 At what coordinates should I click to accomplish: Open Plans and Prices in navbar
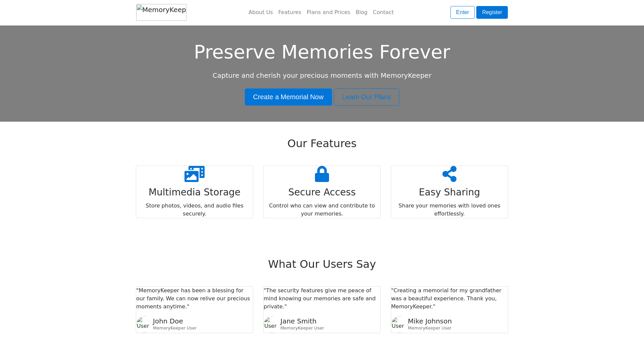[x=328, y=12]
